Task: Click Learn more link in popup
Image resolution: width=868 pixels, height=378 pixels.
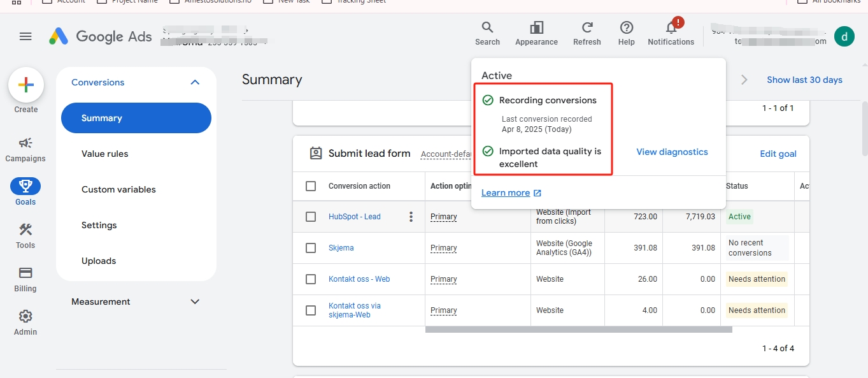Action: click(x=511, y=193)
